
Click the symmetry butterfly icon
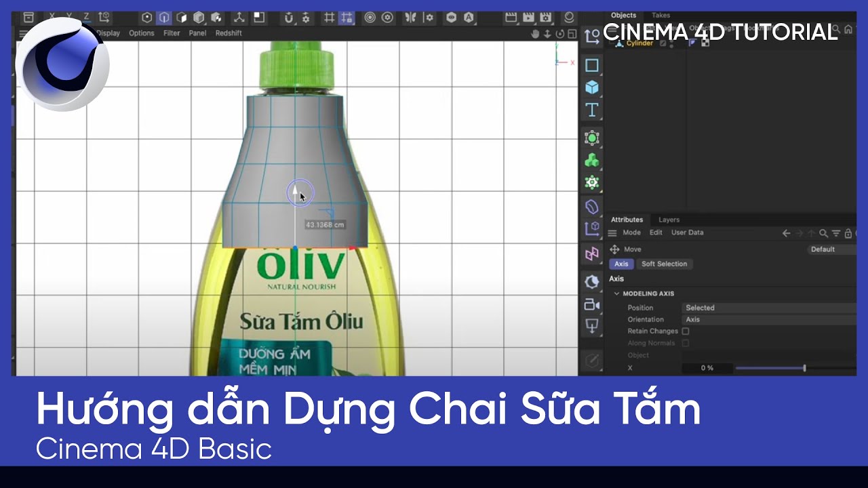410,18
